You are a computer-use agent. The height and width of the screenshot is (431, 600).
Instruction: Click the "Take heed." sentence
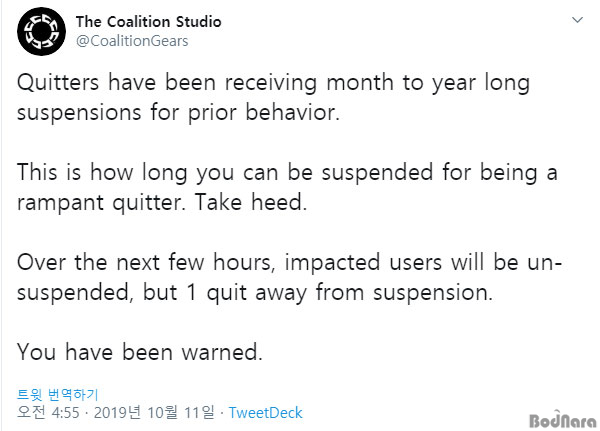251,202
